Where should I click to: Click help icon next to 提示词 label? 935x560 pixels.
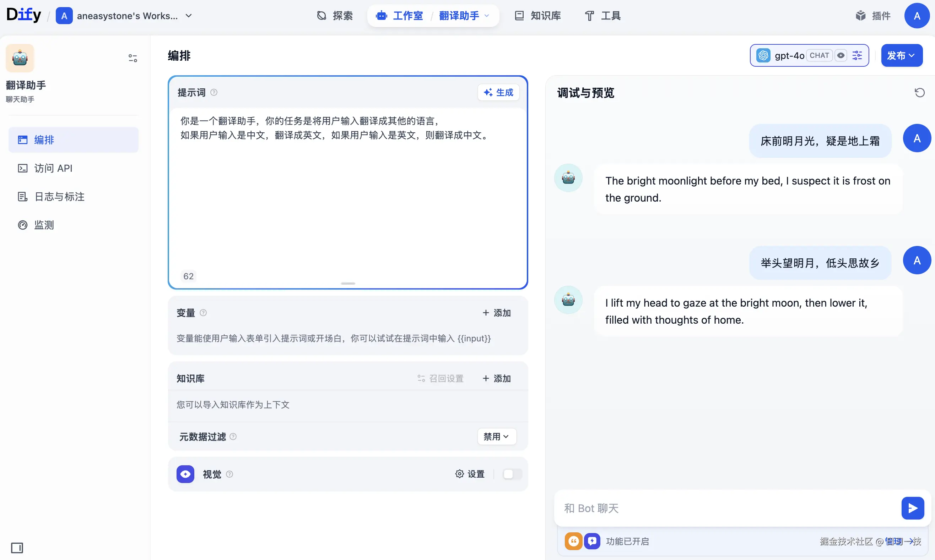(x=214, y=93)
